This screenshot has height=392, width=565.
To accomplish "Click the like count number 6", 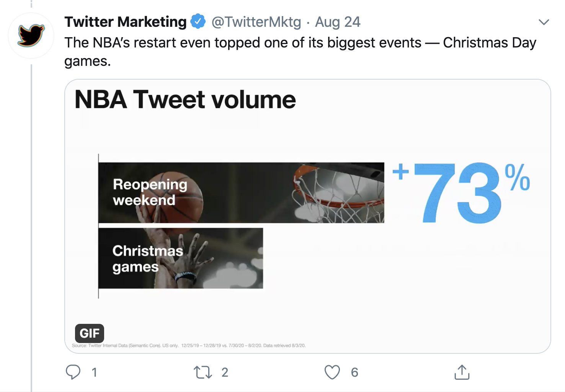I will [x=354, y=372].
